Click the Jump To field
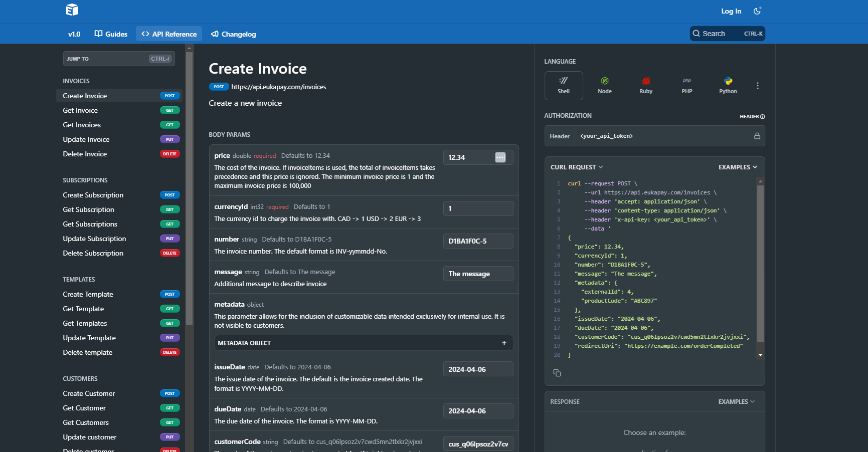This screenshot has height=452, width=868. pyautogui.click(x=119, y=59)
